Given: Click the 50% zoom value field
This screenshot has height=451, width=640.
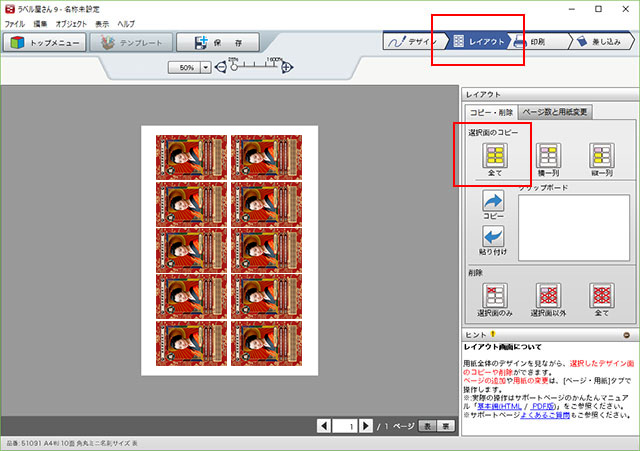Looking at the screenshot, I should click(184, 67).
